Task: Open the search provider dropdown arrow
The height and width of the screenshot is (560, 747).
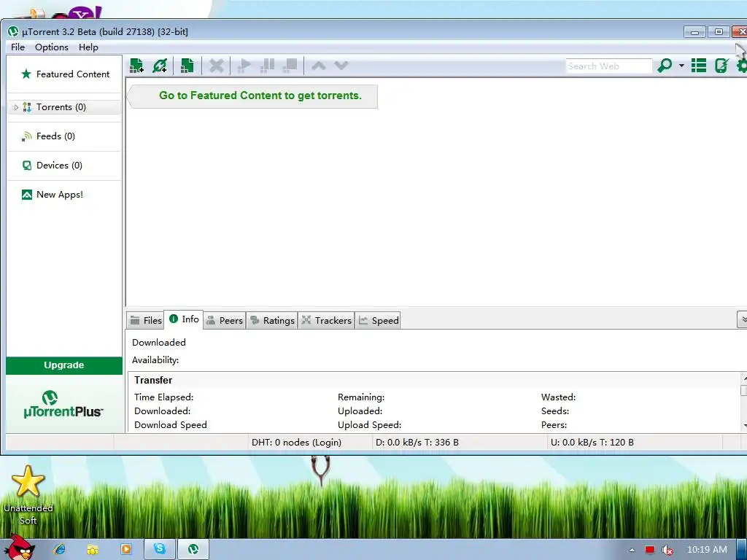Action: tap(682, 65)
